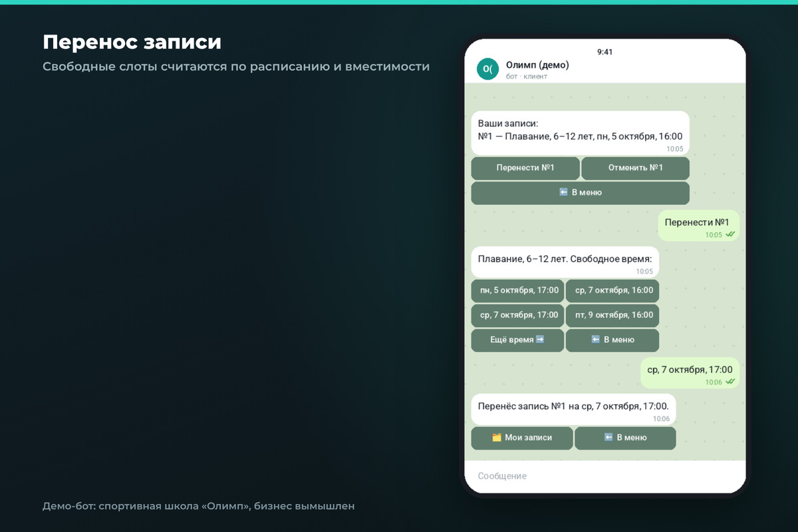Click the subtitle Свободные слоты считаются по расписанию

pos(236,66)
